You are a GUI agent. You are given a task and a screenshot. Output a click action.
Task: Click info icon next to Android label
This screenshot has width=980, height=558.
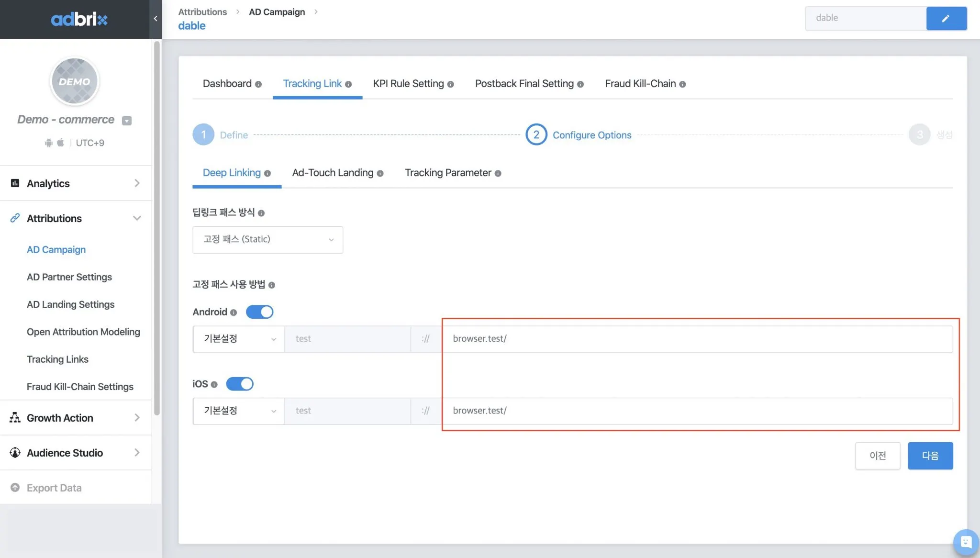234,312
